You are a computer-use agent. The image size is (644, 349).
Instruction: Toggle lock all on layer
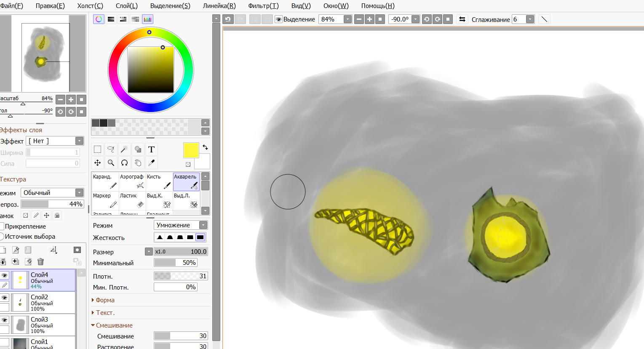click(57, 216)
